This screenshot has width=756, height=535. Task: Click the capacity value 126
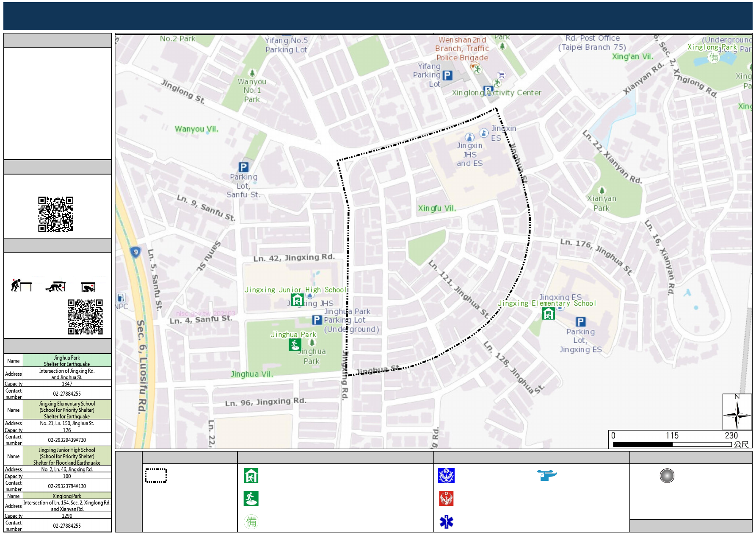pos(67,430)
